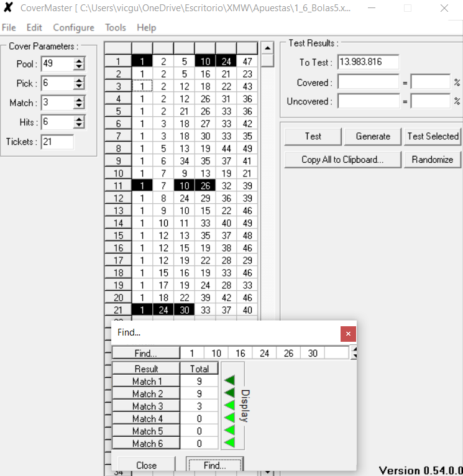Click Copy All to Clipboard button
Viewport: 463px width, 476px height.
point(342,160)
